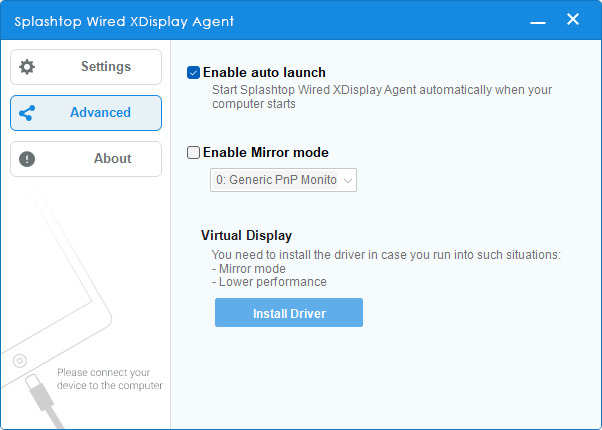The height and width of the screenshot is (430, 602).
Task: Open the Generic PnP Monitor dropdown
Action: tap(283, 180)
